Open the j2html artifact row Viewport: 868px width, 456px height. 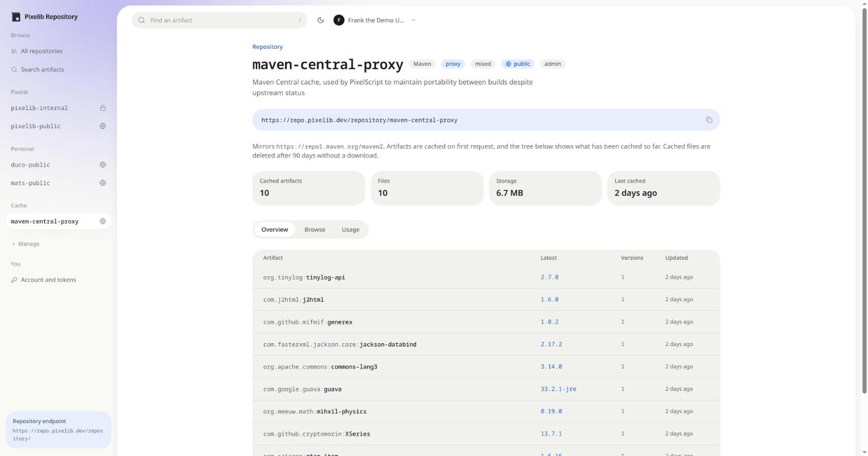[x=486, y=299]
